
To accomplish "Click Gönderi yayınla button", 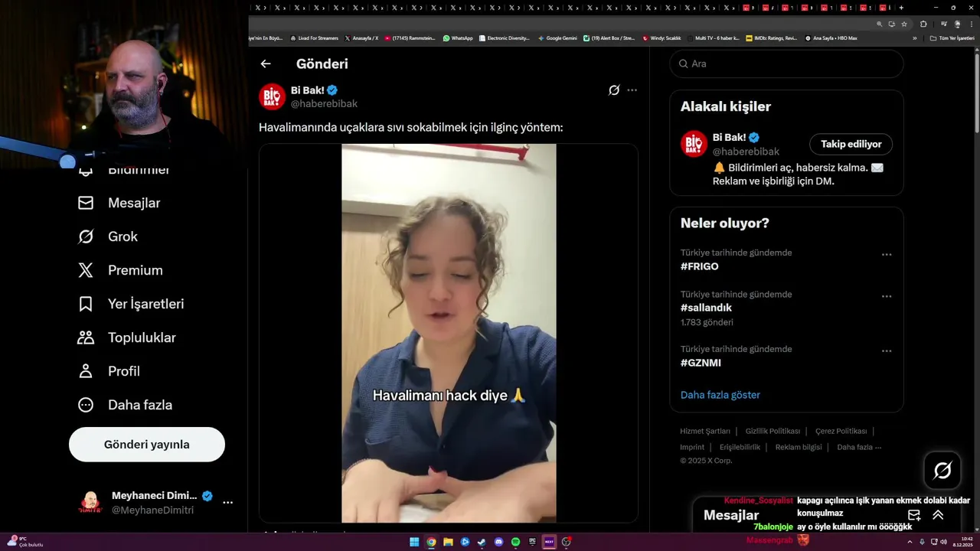I will 147,445.
